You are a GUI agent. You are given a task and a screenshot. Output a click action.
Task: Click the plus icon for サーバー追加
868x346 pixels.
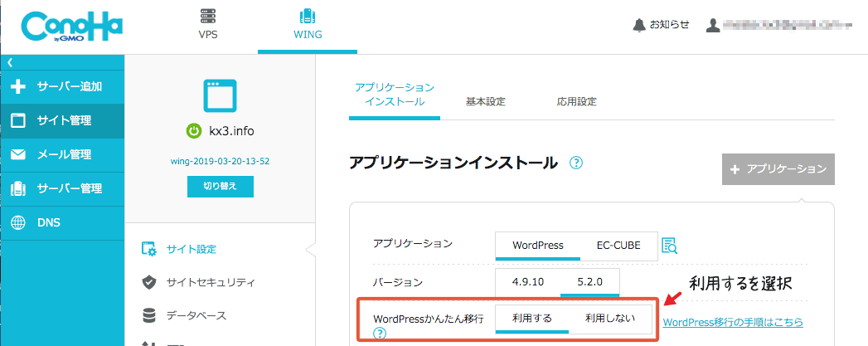[x=18, y=87]
